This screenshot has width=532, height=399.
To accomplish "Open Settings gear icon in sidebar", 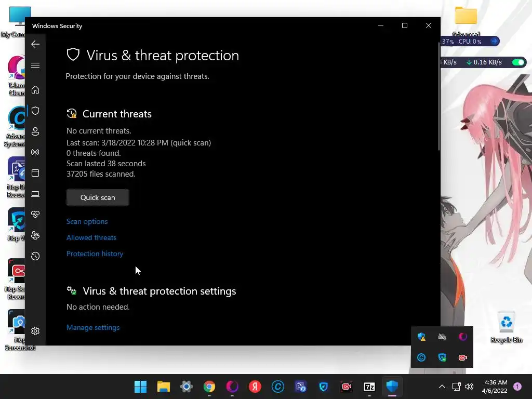I will tap(35, 331).
